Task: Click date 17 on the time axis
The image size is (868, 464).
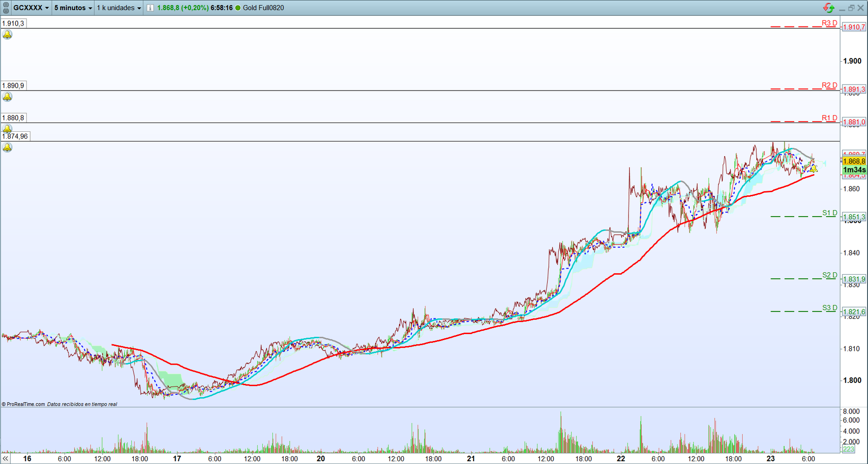Action: coord(177,458)
